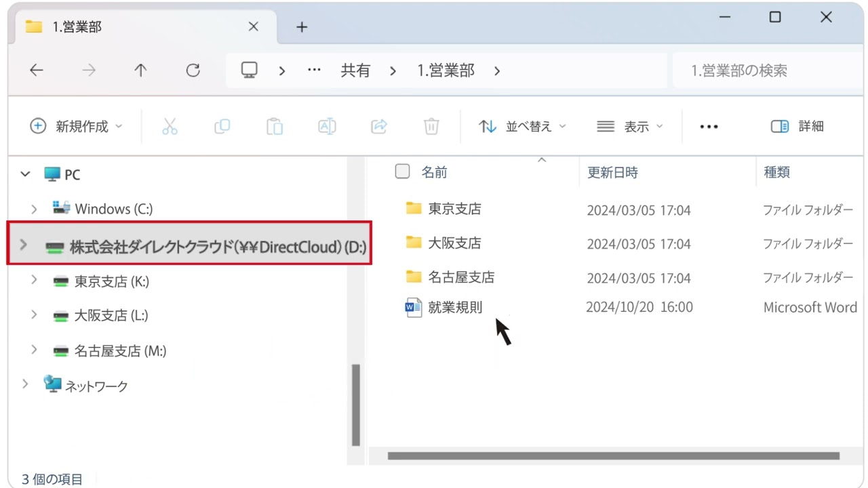Click the chevron after 1.営業部 in address bar

[x=497, y=70]
